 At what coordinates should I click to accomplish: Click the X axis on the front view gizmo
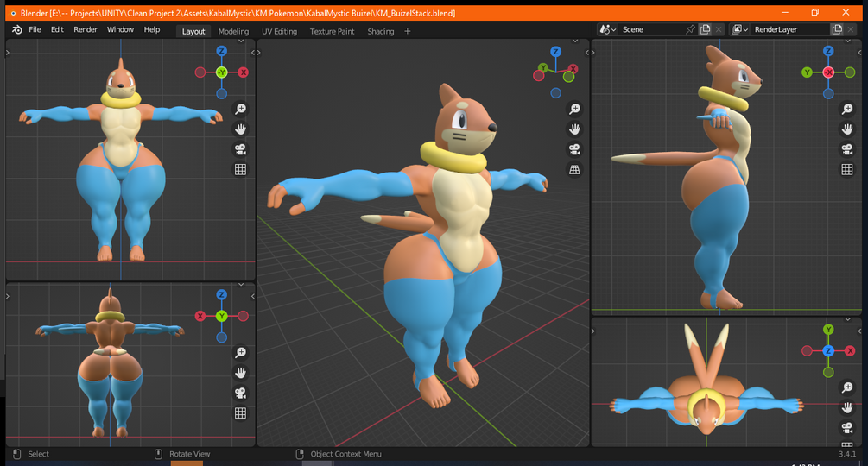click(x=243, y=72)
